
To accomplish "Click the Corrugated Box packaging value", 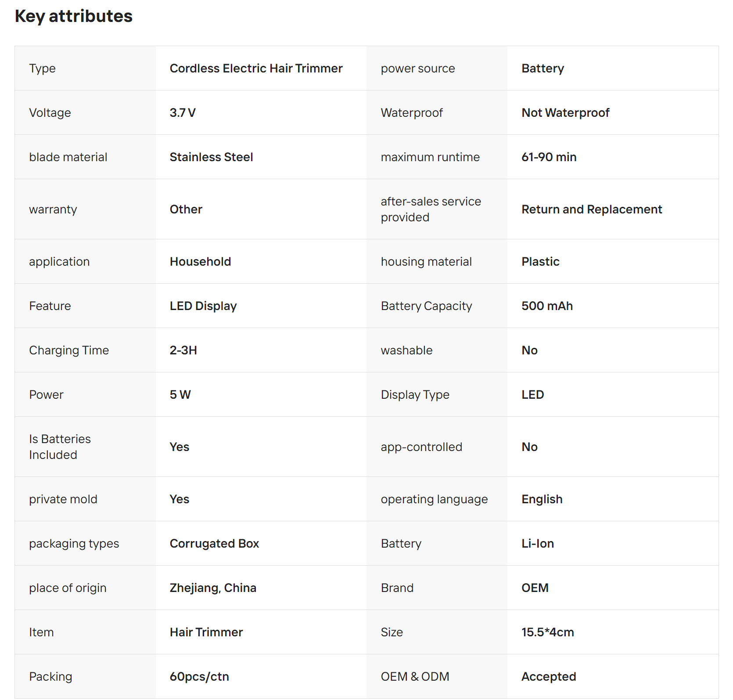I will point(214,544).
